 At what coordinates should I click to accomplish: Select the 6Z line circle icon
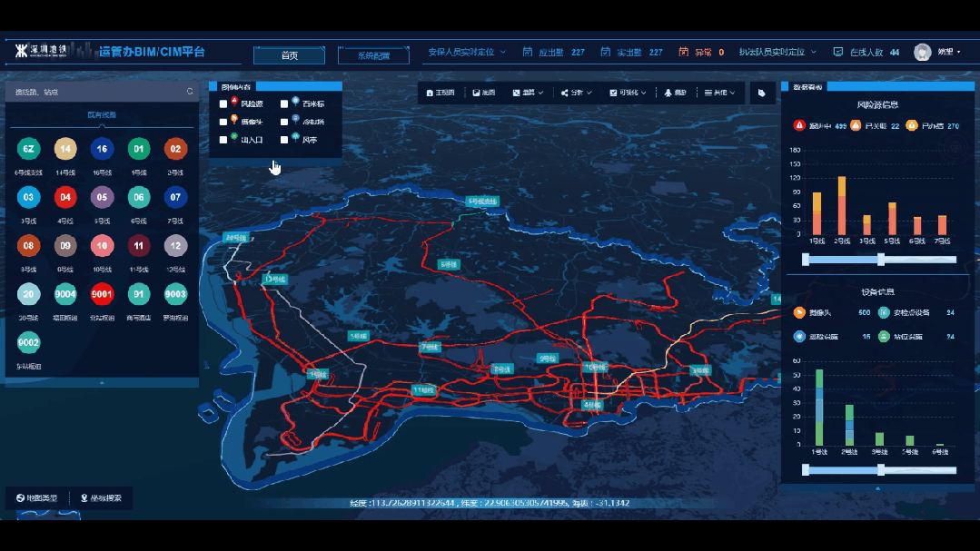[x=28, y=149]
